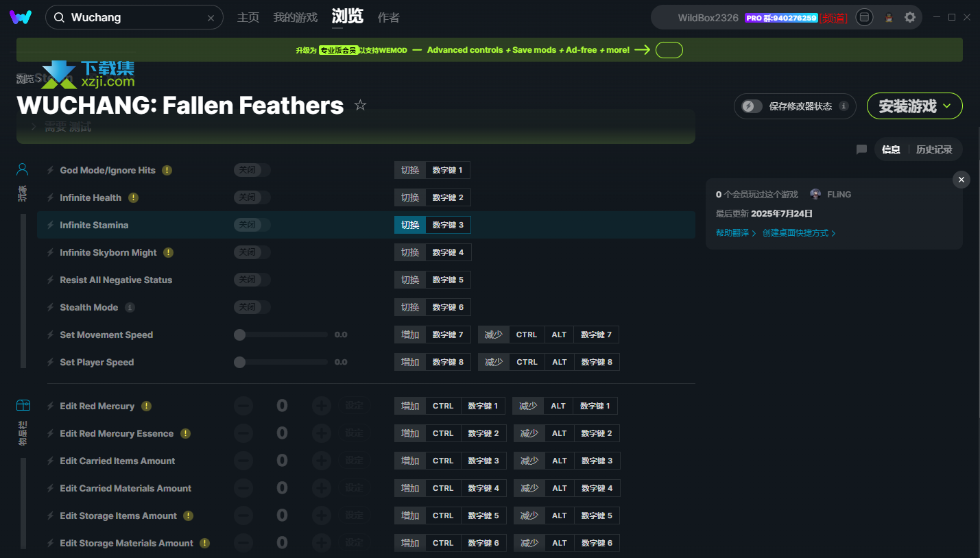This screenshot has width=980, height=558.
Task: Click 数字键 1 hotkey for God Mode
Action: (x=448, y=170)
